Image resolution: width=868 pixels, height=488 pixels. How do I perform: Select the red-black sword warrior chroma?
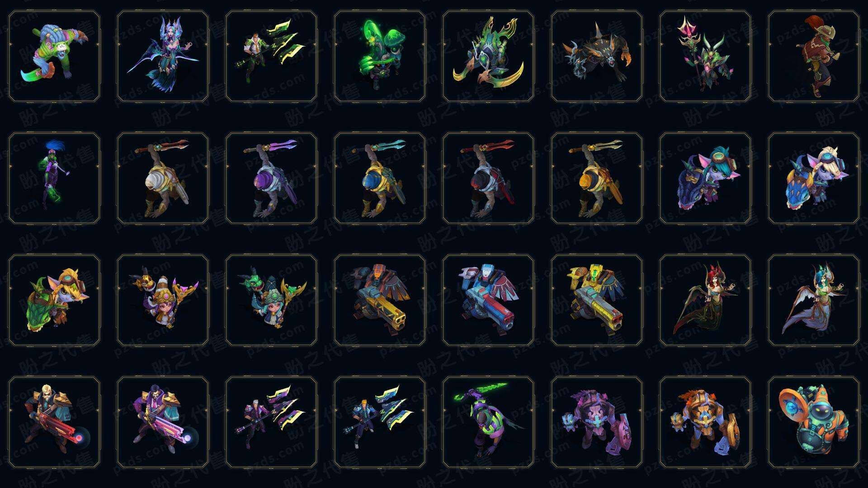click(x=488, y=178)
